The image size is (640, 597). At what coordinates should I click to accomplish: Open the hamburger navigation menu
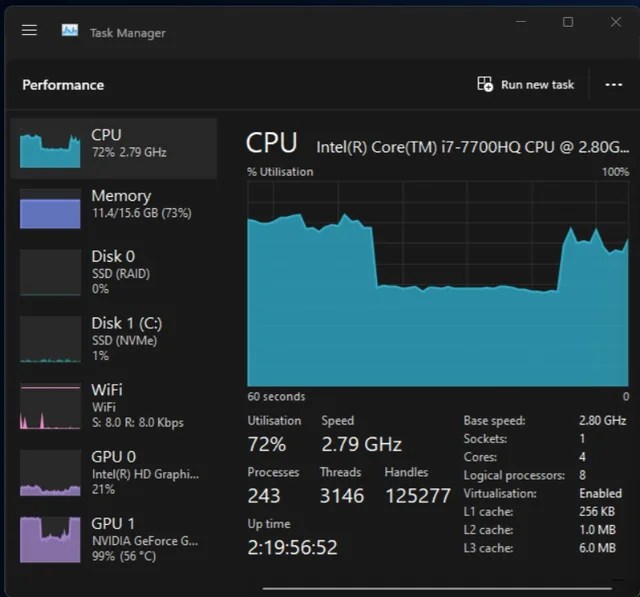point(29,30)
